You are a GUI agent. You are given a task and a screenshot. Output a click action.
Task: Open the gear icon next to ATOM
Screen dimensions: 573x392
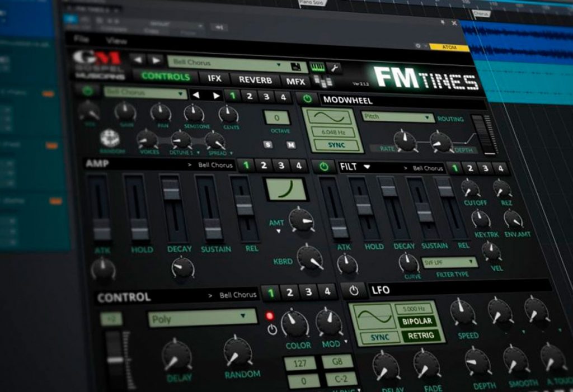click(x=418, y=46)
